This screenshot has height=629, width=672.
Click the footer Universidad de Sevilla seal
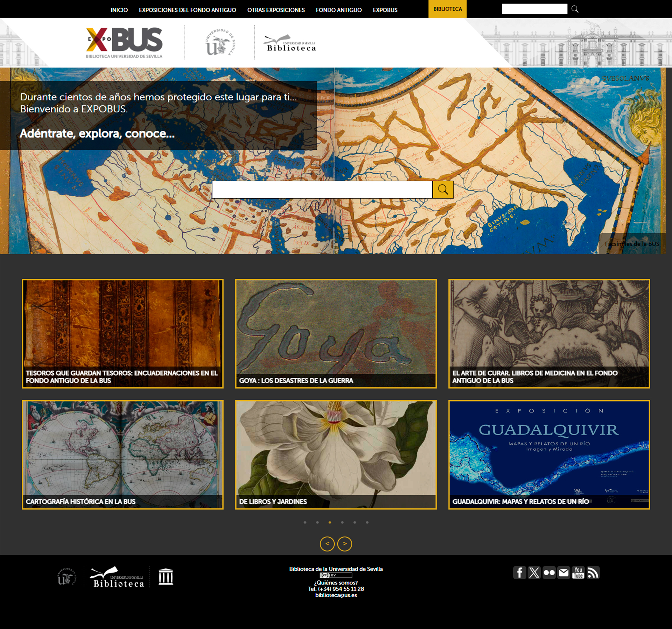click(66, 576)
